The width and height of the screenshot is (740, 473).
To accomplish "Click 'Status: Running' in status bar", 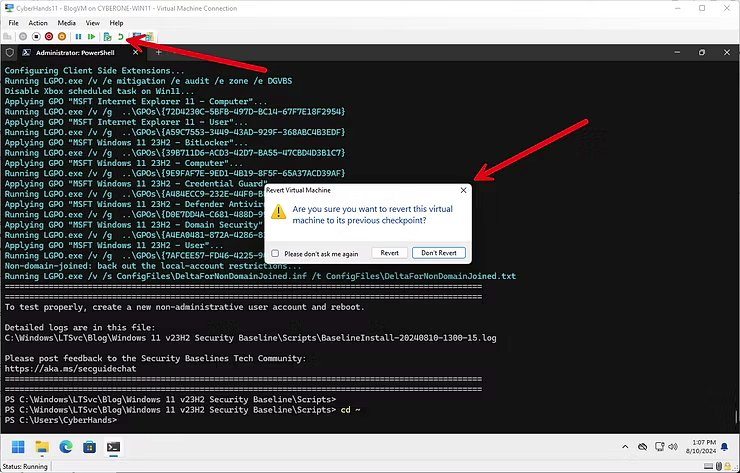I will click(25, 466).
